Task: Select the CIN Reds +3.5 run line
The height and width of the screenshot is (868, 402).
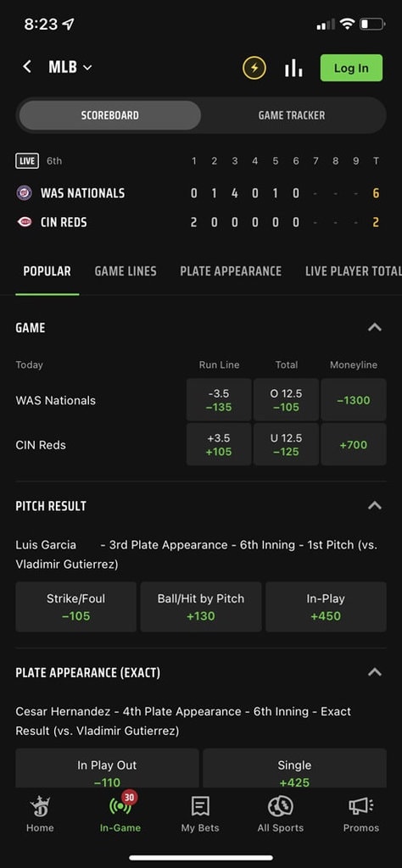Action: [219, 444]
